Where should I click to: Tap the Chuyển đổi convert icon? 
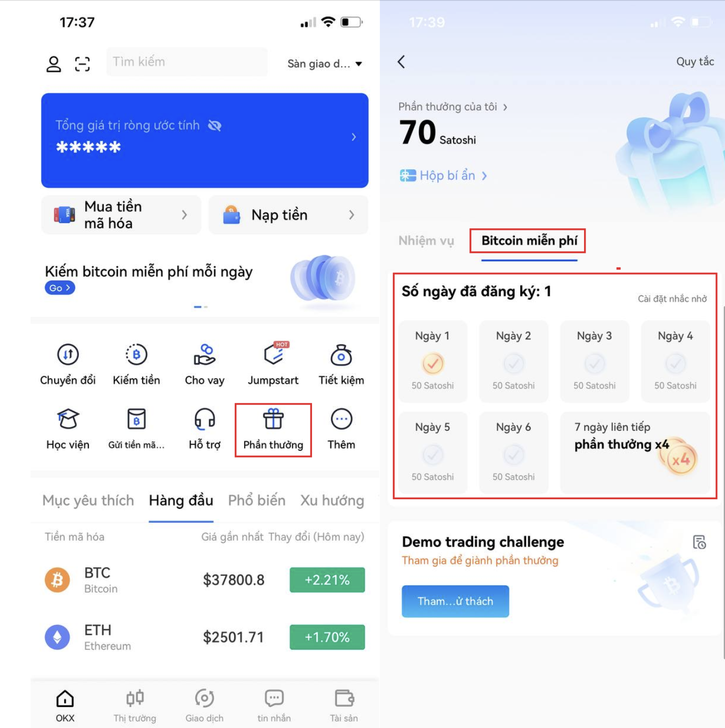pos(68,355)
